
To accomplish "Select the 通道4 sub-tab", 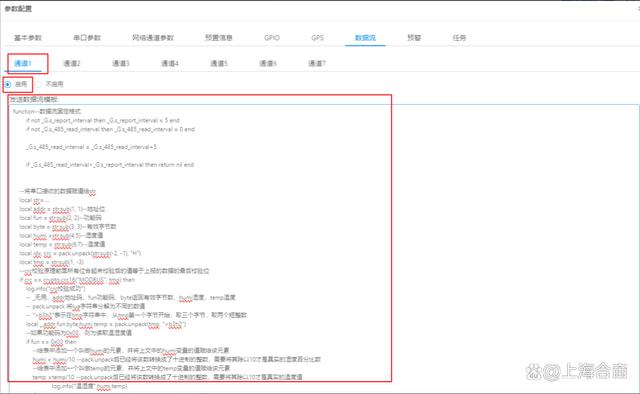I will point(170,63).
